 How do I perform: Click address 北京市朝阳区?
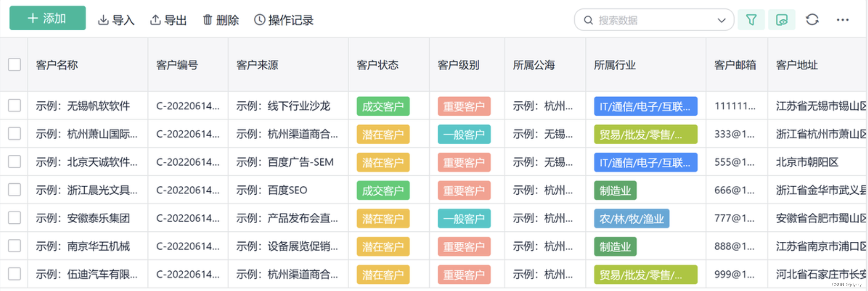(807, 162)
